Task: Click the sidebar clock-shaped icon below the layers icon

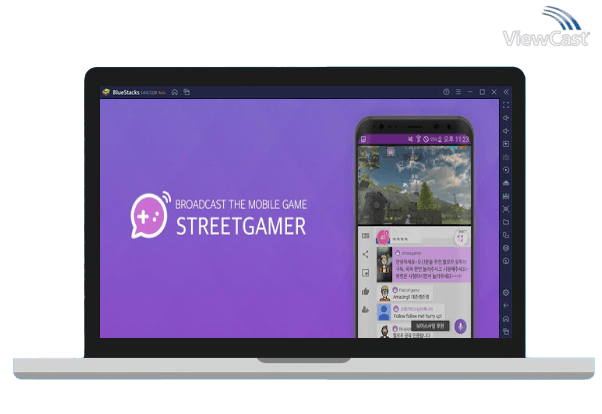Action: 506,261
